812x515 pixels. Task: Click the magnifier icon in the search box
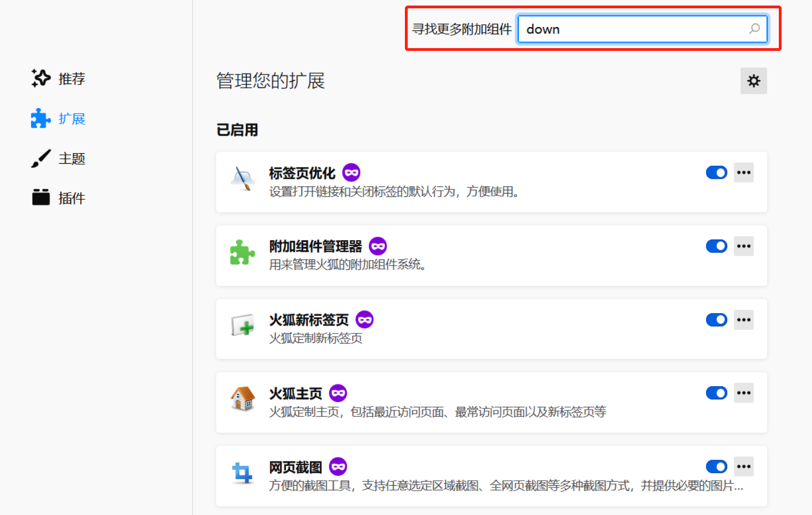click(754, 29)
